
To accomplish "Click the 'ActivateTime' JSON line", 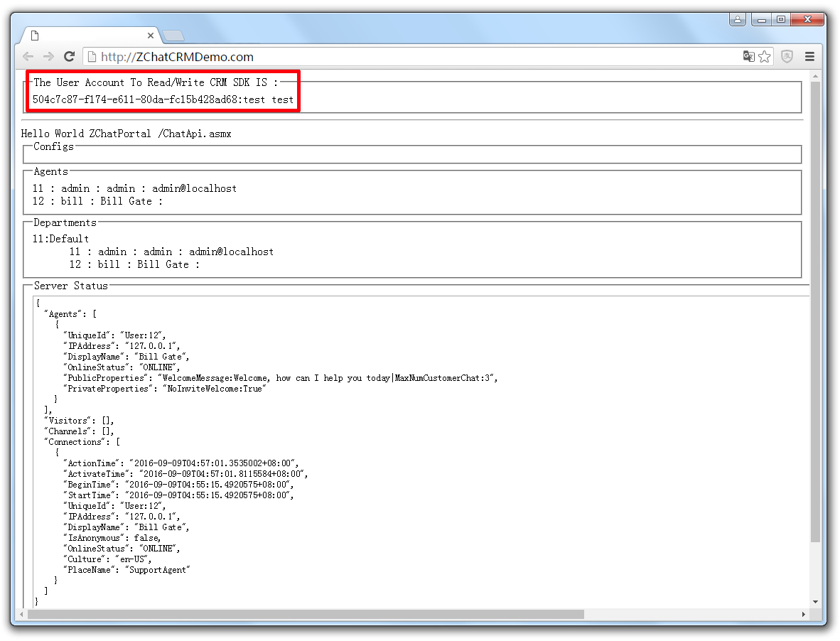I will coord(185,474).
